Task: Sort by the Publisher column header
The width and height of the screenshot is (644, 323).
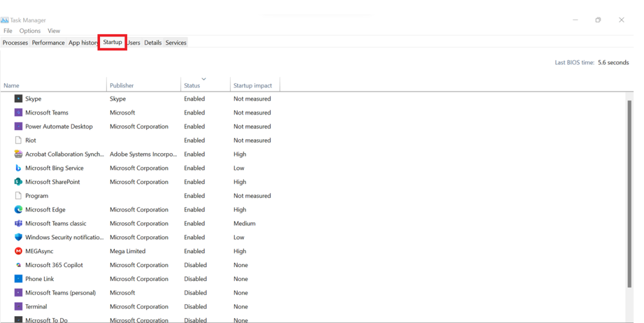Action: 144,86
